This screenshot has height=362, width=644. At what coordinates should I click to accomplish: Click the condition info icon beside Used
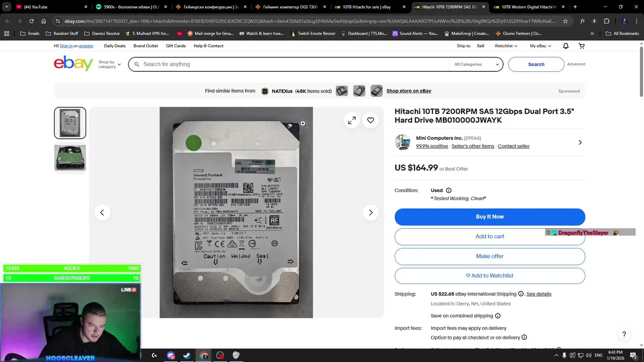(449, 191)
